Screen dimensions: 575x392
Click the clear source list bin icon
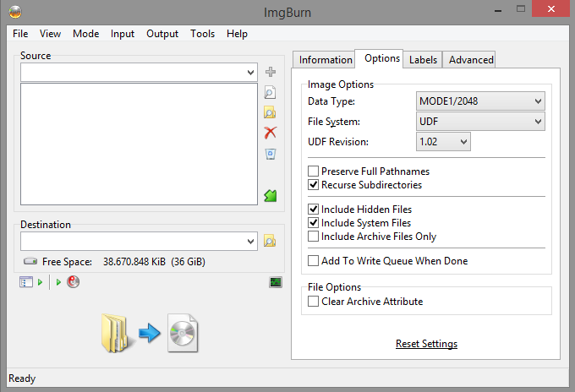[x=270, y=153]
